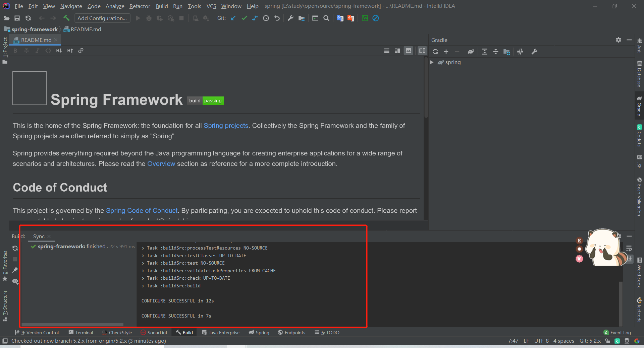Open Git branch 5.2.x selector in status bar
Image resolution: width=644 pixels, height=348 pixels.
tap(590, 341)
